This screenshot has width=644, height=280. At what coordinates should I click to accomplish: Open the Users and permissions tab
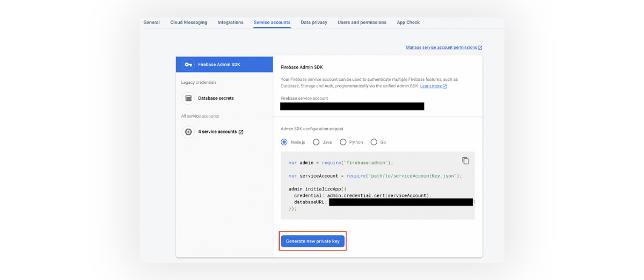tap(362, 23)
